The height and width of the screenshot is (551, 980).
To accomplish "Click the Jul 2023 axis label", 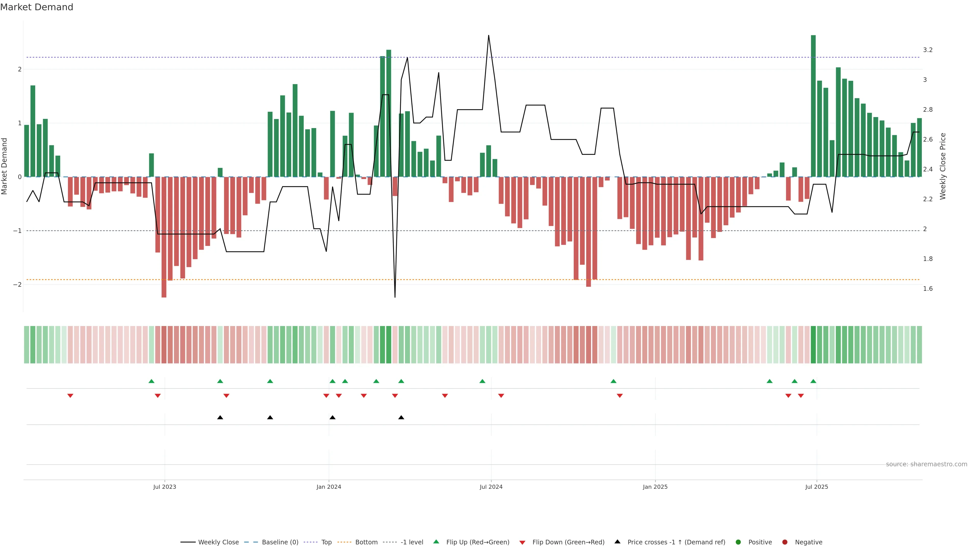I will 164,487.
